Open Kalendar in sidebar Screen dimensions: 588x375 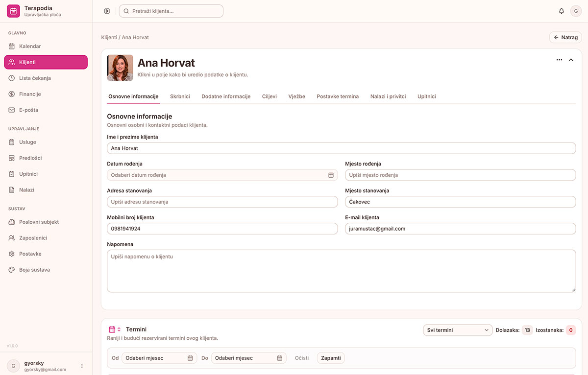pos(46,46)
